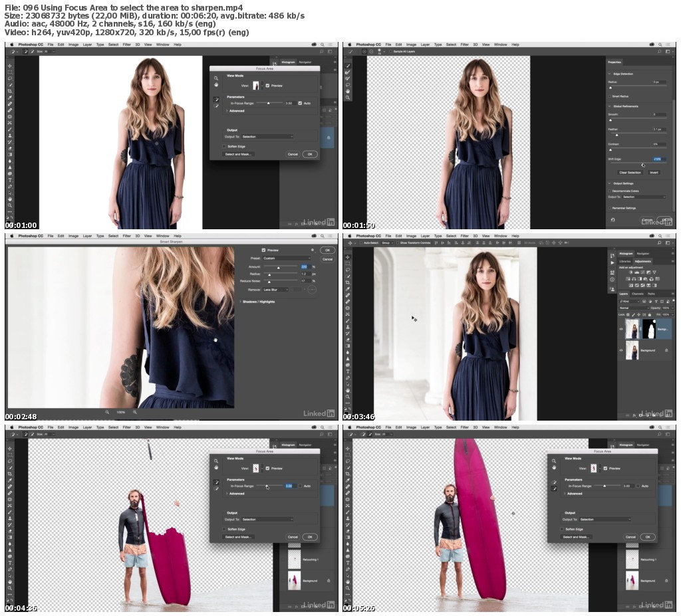This screenshot has height=616, width=681.
Task: Click Lock all padlock icon in 00:03:46 Layers panel
Action: point(650,314)
